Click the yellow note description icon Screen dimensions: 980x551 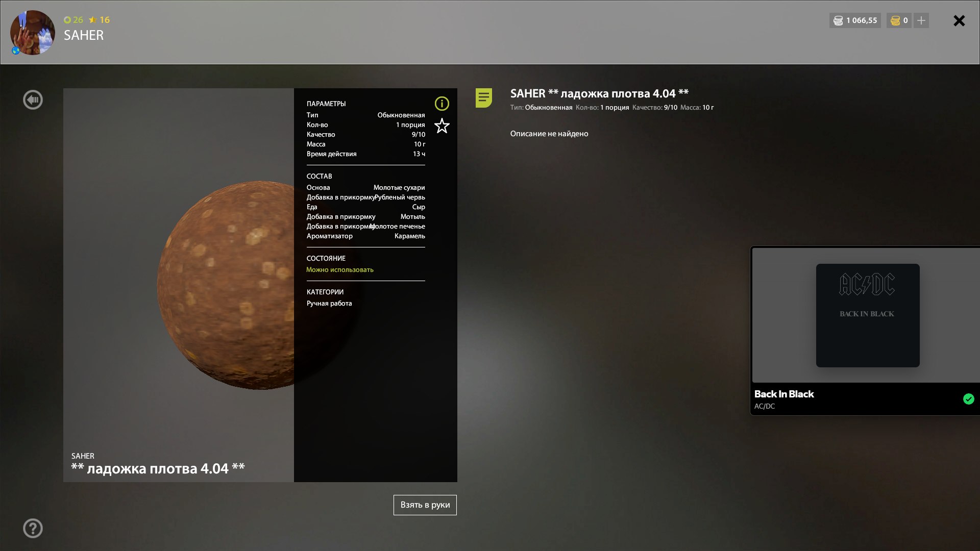(x=483, y=97)
